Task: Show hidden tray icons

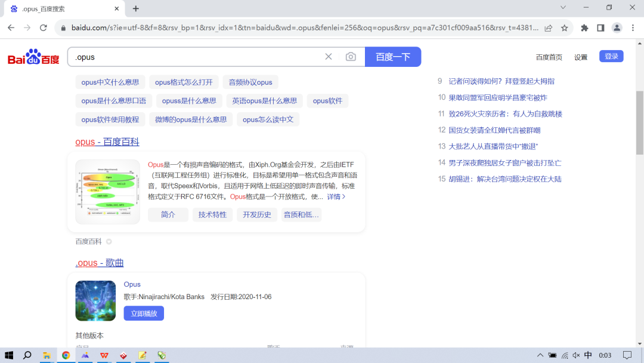Action: click(540, 355)
